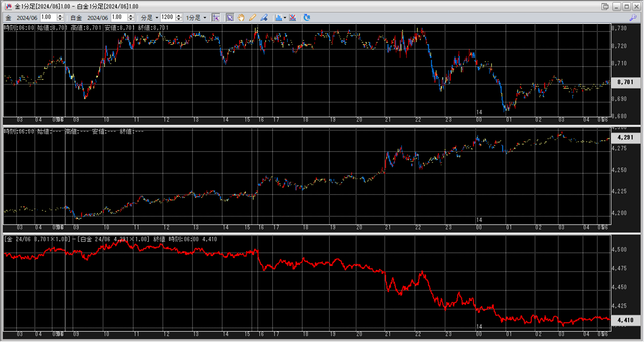Screen dimensions: 644x342
Task: Click the gold multiplier 1.00 input field
Action: (x=48, y=17)
